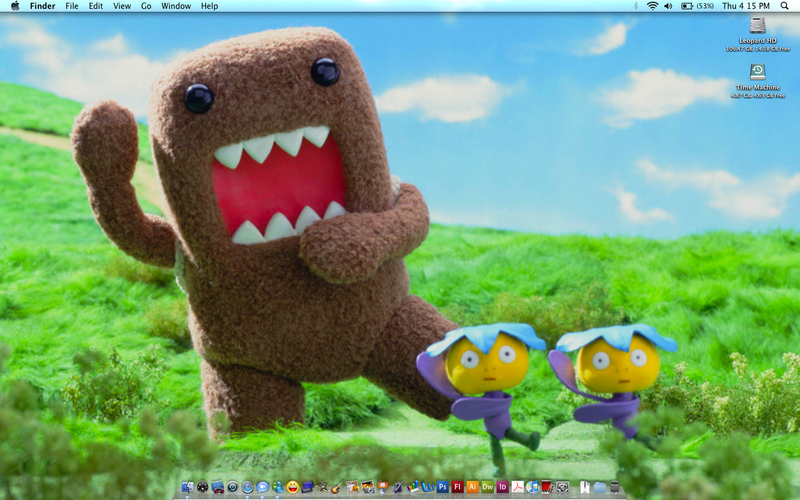Open Dashboard gauge icon in Dock

[202, 487]
